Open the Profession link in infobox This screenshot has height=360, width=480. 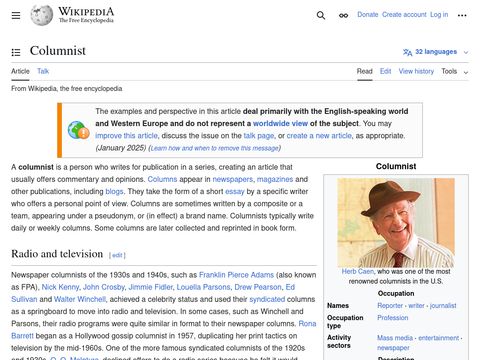point(393,318)
